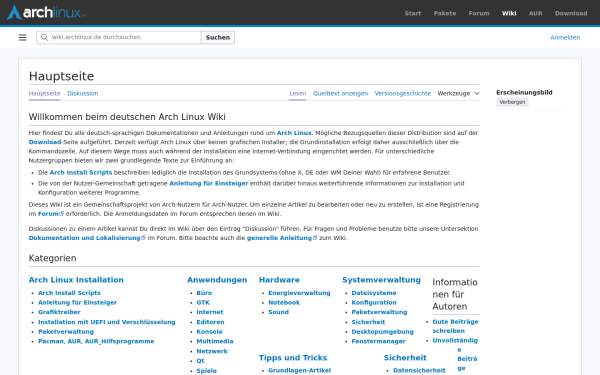The image size is (600, 375).
Task: Focus the wiki search field
Action: tap(119, 37)
